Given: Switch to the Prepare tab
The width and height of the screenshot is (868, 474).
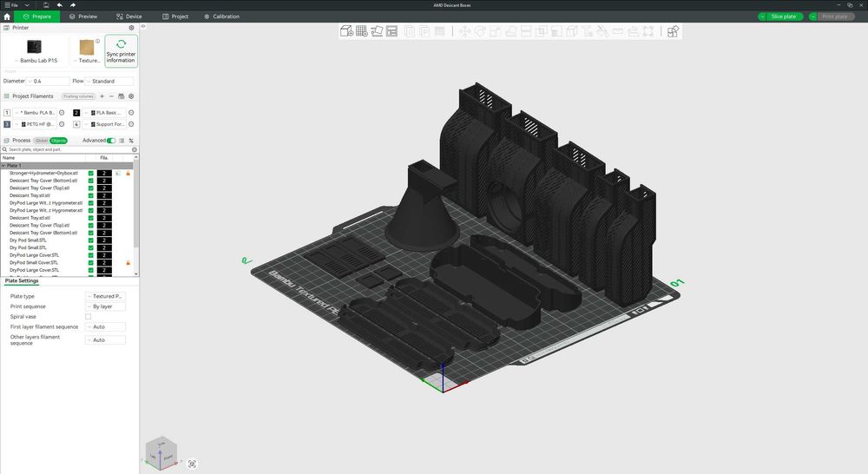Looking at the screenshot, I should 37,16.
